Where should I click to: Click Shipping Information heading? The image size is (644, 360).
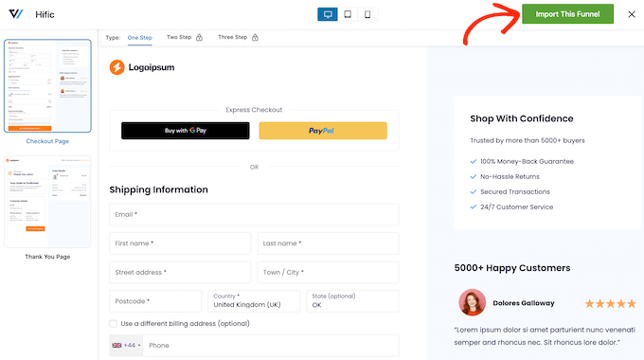(158, 189)
